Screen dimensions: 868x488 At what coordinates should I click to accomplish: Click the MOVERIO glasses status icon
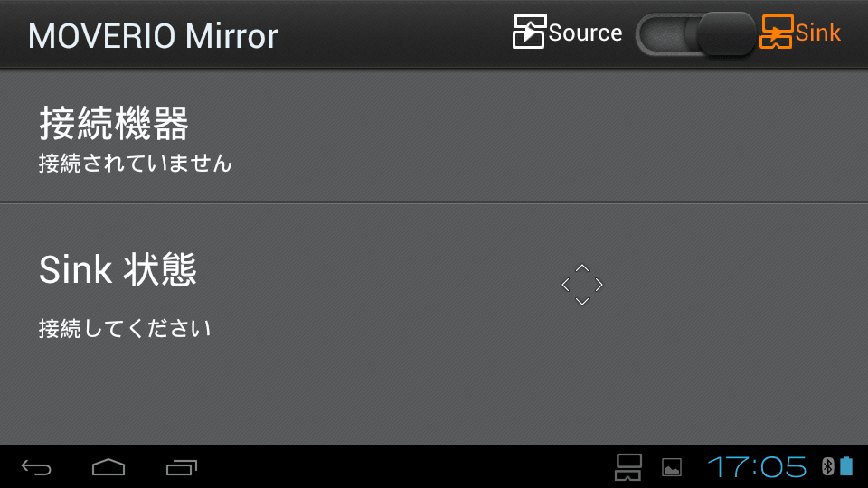click(x=628, y=467)
